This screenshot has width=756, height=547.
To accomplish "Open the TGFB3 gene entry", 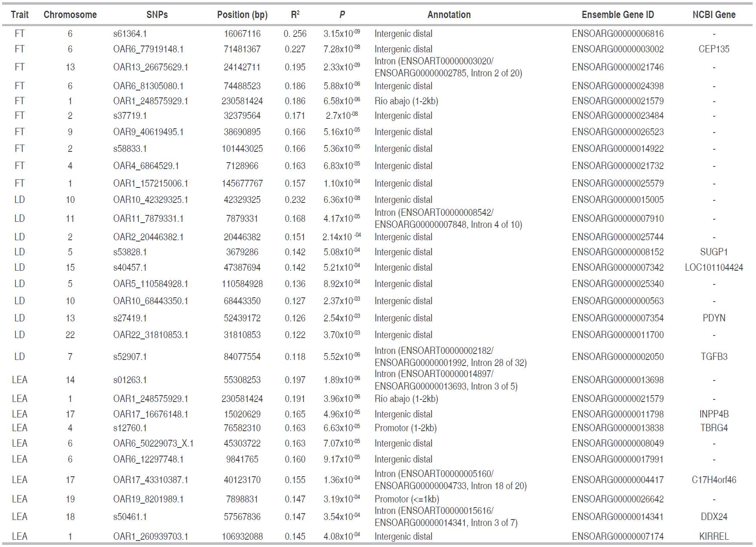I will [713, 357].
